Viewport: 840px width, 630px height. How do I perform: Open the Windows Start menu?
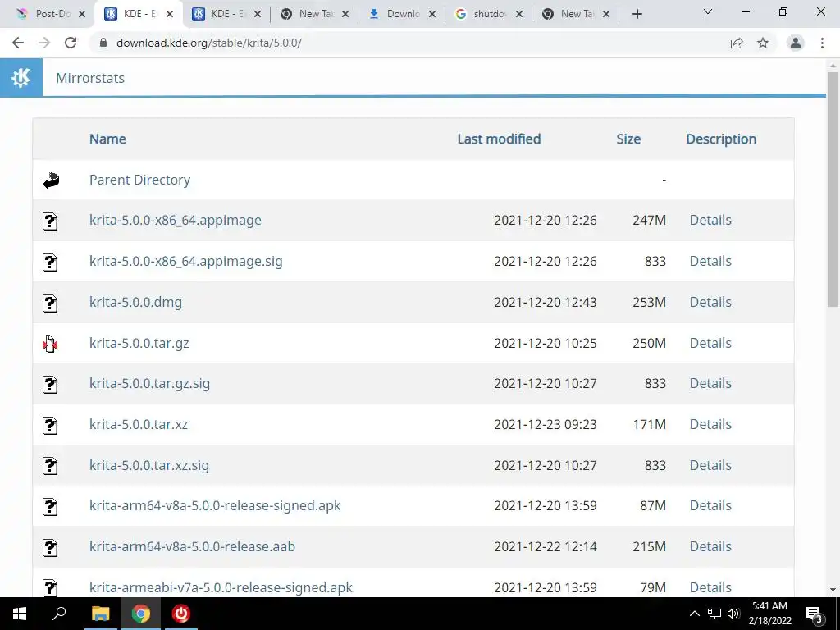(20, 614)
